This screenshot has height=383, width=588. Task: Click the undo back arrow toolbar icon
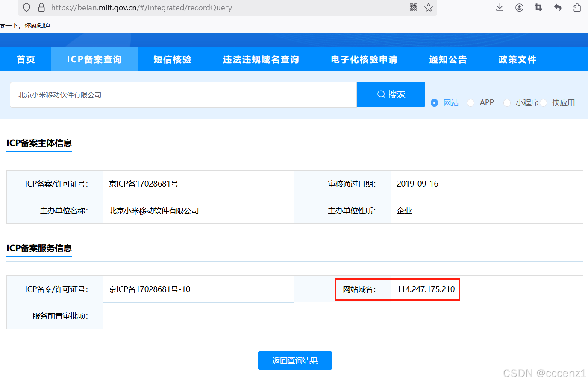click(x=558, y=7)
